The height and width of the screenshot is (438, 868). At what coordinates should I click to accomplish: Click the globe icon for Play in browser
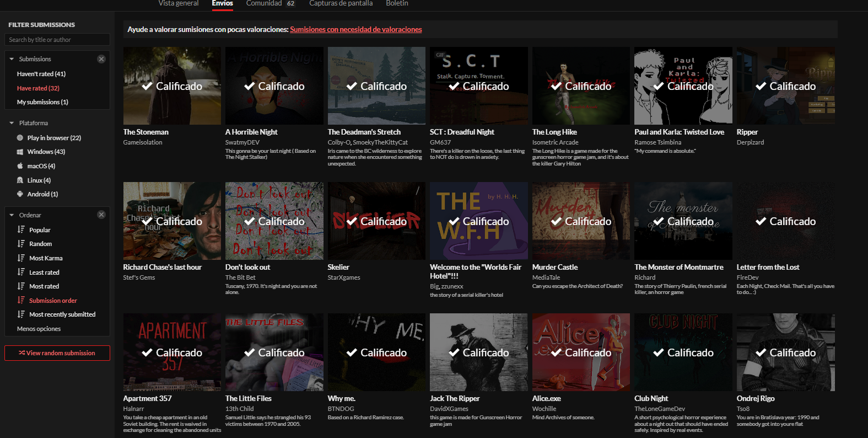(x=20, y=138)
